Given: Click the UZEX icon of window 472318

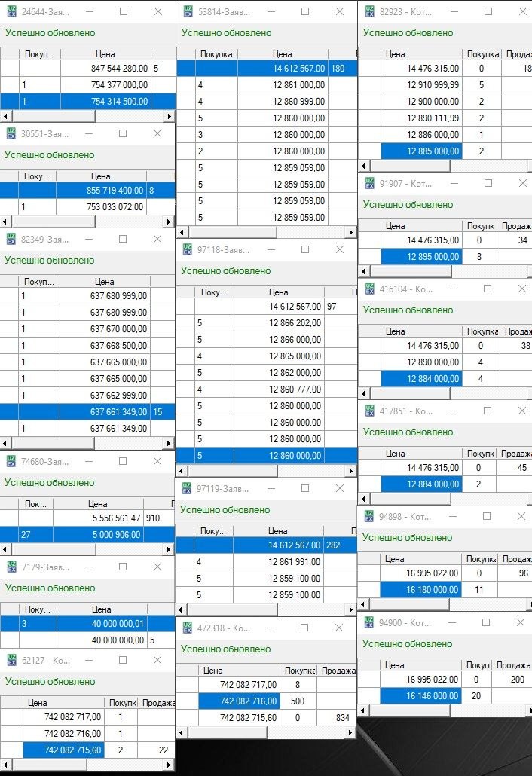Looking at the screenshot, I should click(186, 628).
